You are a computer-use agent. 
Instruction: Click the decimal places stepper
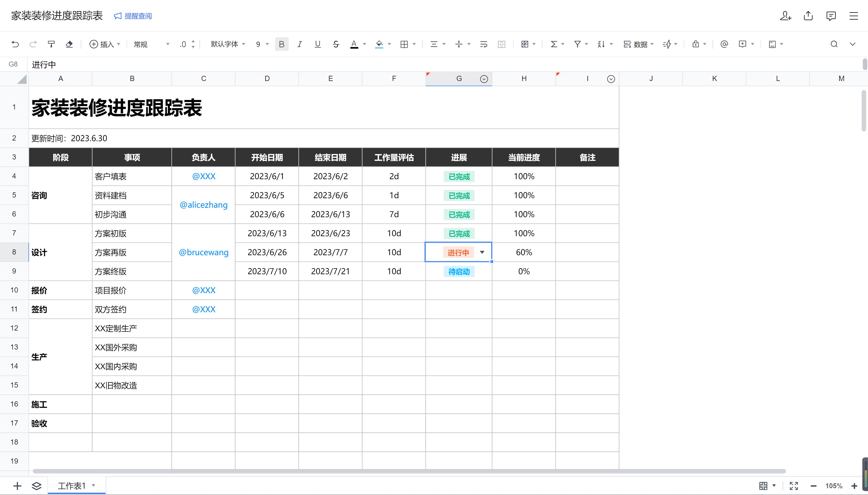coord(193,44)
